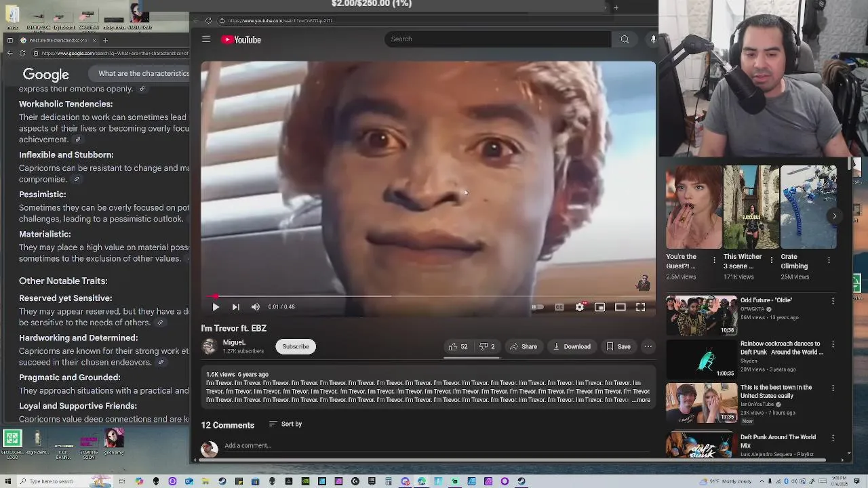The height and width of the screenshot is (488, 868).
Task: Open citation link beside Inflexible paragraph
Action: pyautogui.click(x=76, y=180)
